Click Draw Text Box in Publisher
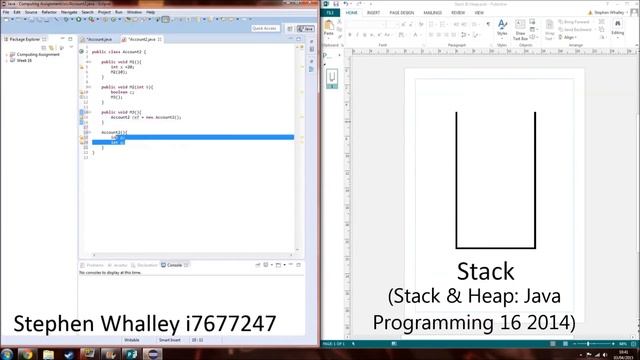 (x=520, y=30)
